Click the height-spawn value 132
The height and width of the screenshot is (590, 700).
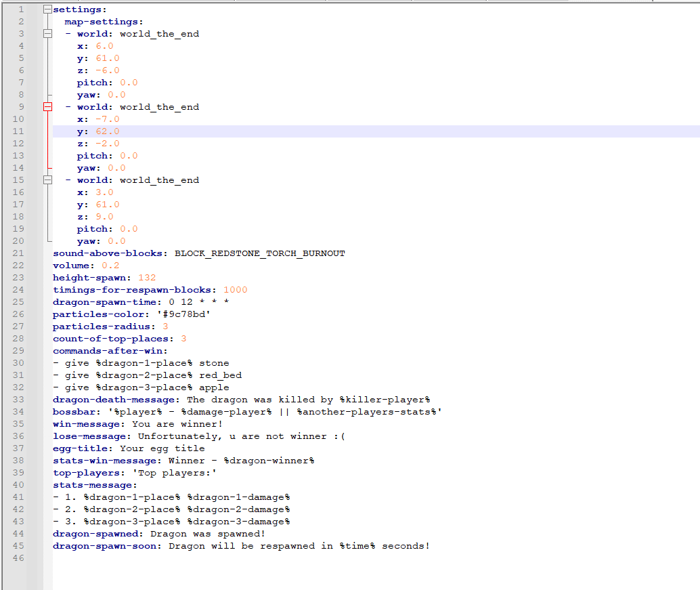coord(147,278)
